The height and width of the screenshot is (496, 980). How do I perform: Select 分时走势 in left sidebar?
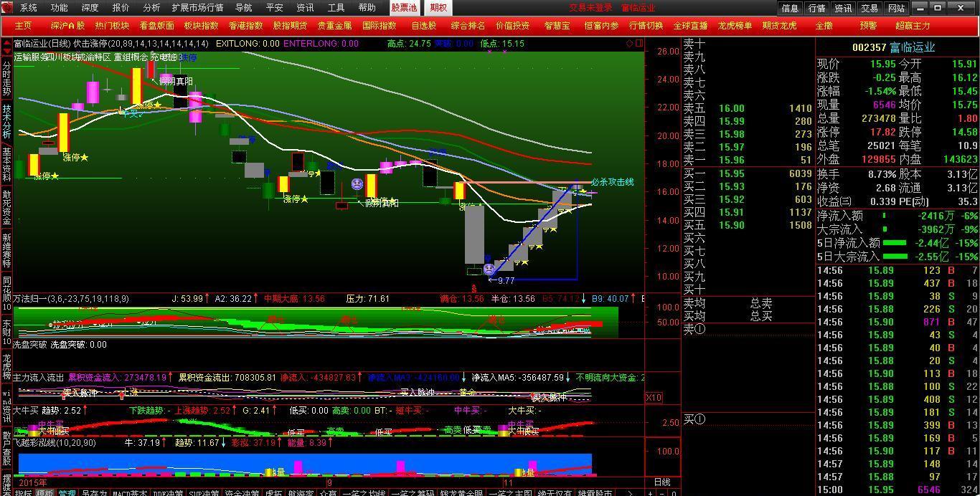(6, 79)
